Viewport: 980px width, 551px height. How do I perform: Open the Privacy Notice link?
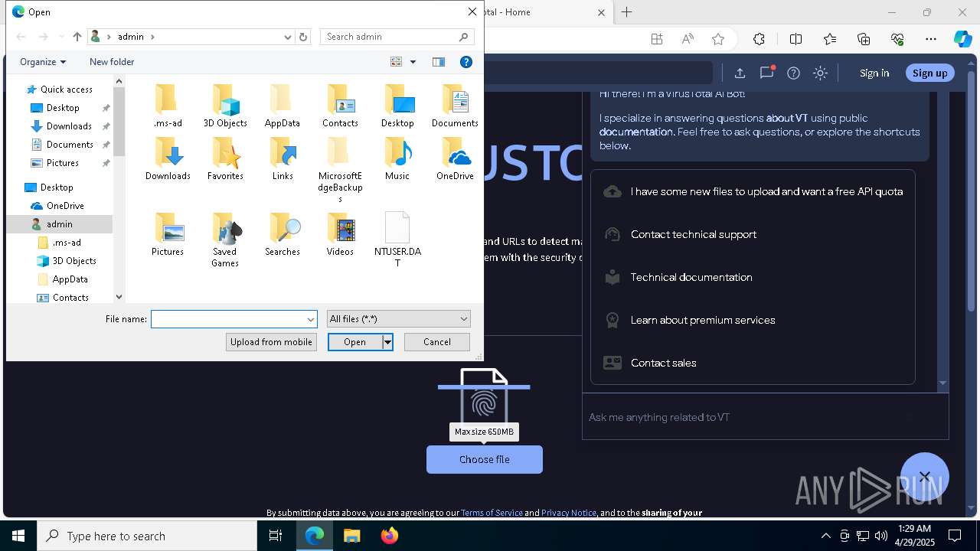point(569,513)
